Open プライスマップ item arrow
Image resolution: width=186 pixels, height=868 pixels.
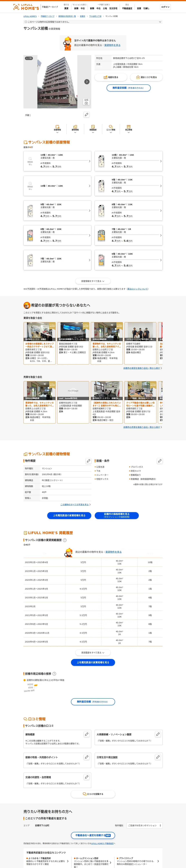(158, 861)
